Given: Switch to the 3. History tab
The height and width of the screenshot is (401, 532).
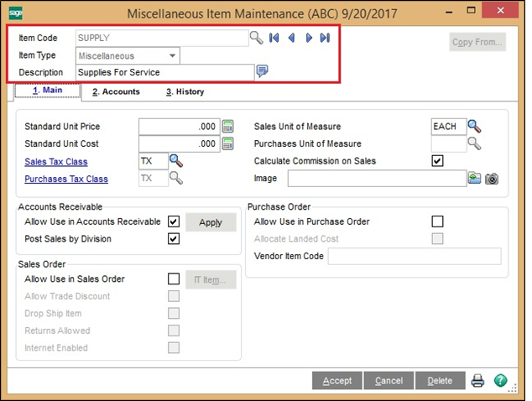Looking at the screenshot, I should [x=185, y=91].
